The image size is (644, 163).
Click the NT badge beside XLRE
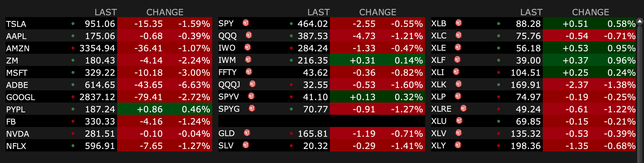point(463,108)
